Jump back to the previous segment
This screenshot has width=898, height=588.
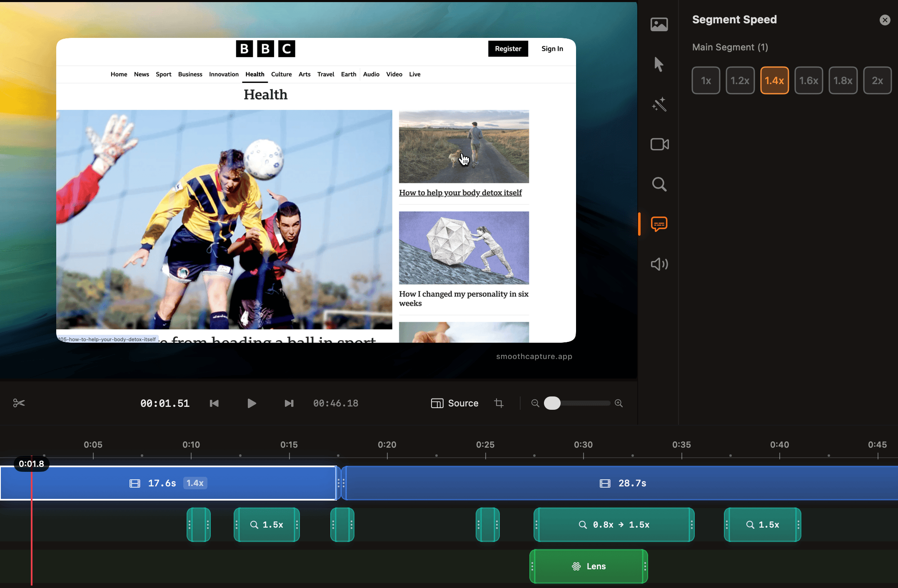(x=214, y=403)
